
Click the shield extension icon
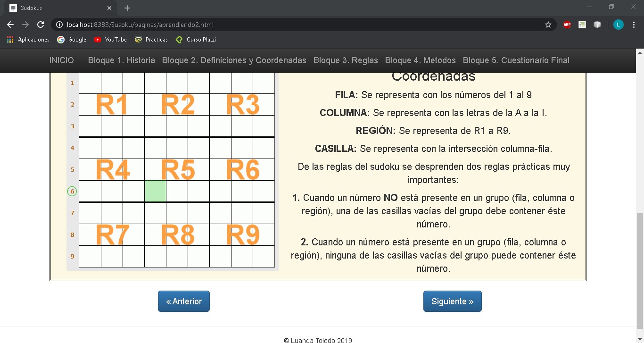[597, 25]
